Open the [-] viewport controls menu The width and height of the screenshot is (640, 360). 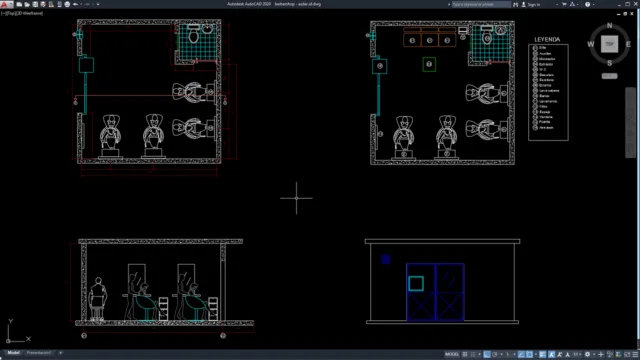click(4, 13)
